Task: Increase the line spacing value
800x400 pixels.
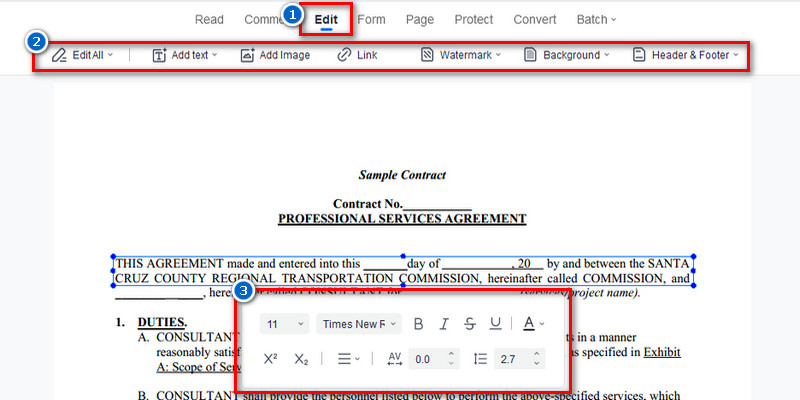Action: 537,354
